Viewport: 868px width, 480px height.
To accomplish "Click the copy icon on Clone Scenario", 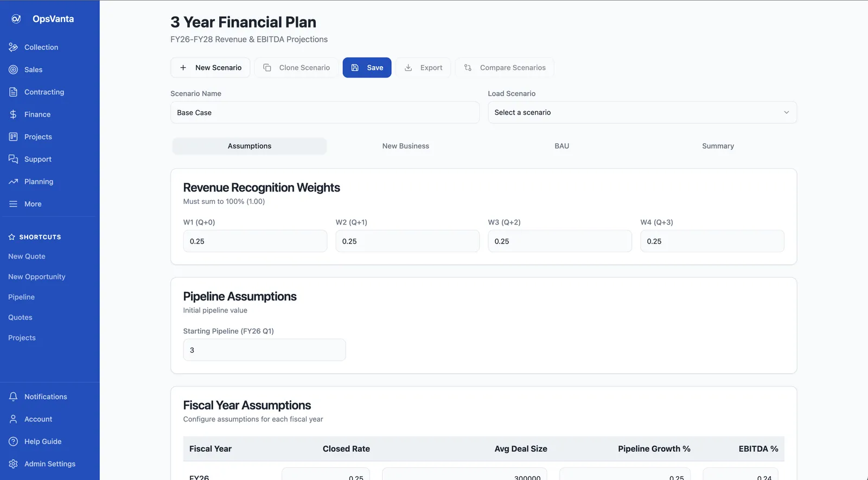I will pos(267,68).
